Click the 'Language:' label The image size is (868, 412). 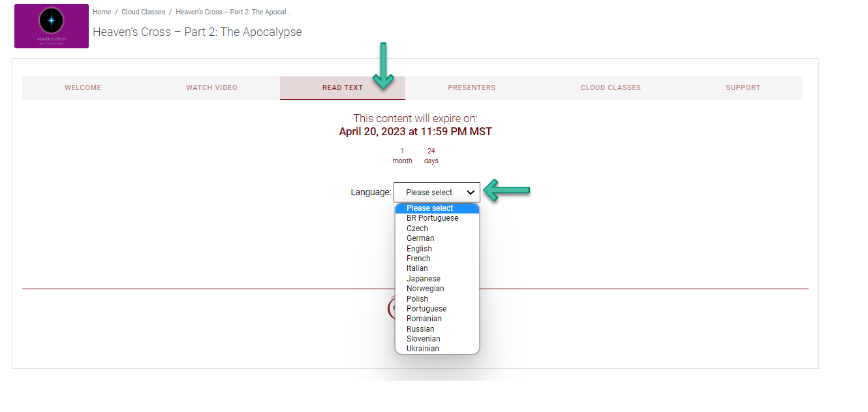pyautogui.click(x=371, y=193)
